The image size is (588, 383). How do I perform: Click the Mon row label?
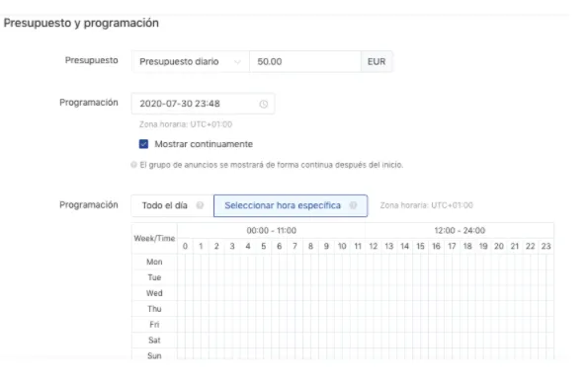click(154, 262)
